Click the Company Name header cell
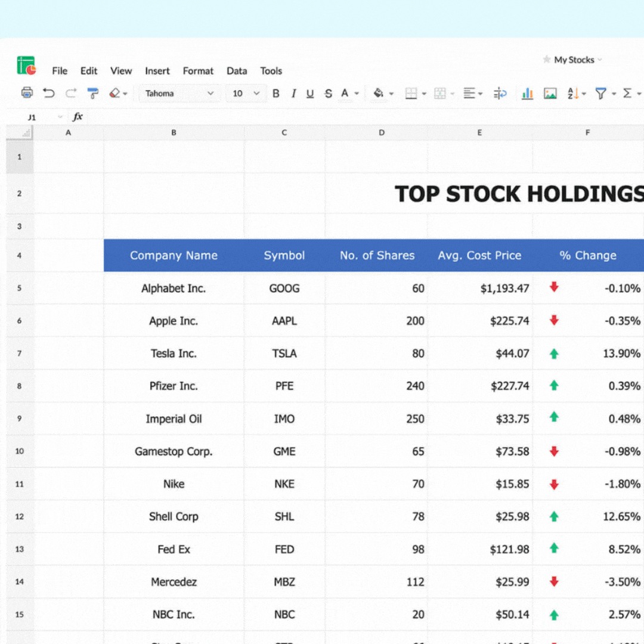This screenshot has height=644, width=644. click(174, 255)
